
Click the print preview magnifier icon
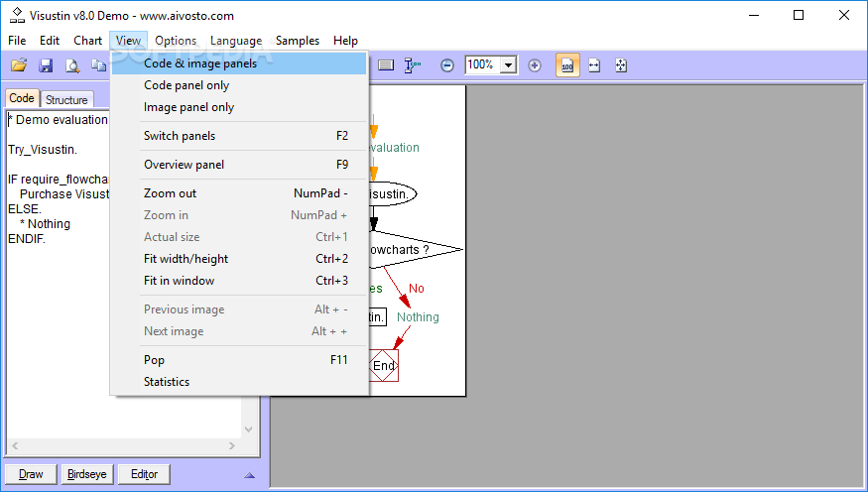pos(72,65)
